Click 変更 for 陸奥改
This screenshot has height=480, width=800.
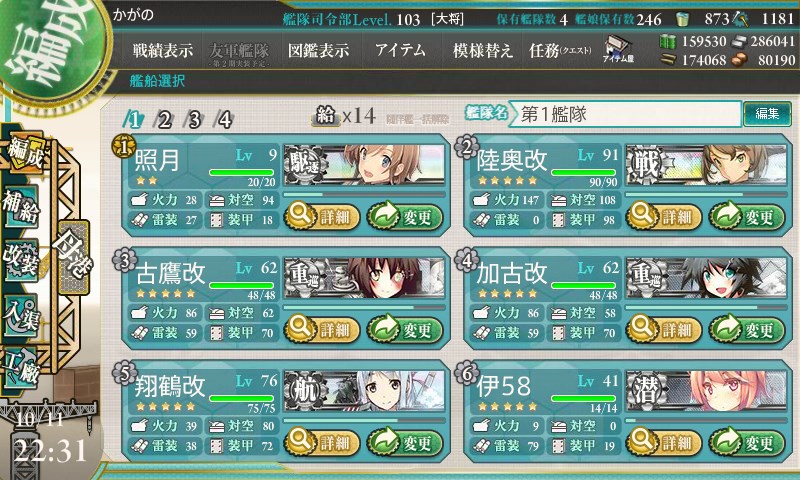coord(747,217)
